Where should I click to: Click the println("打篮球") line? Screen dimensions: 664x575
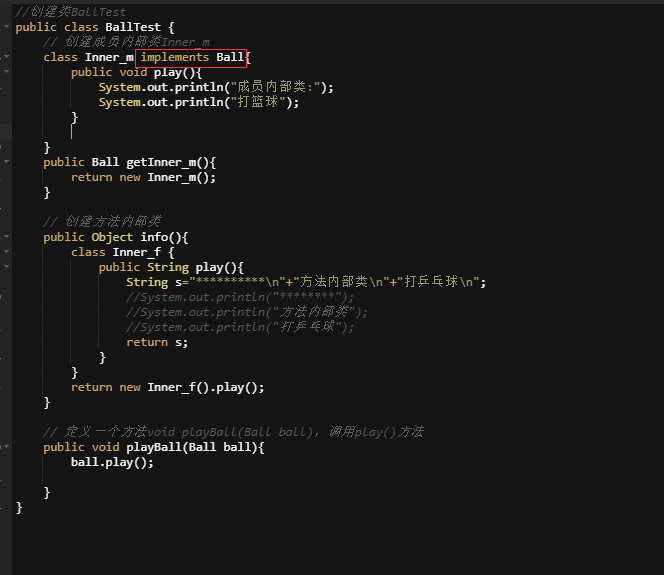[199, 102]
